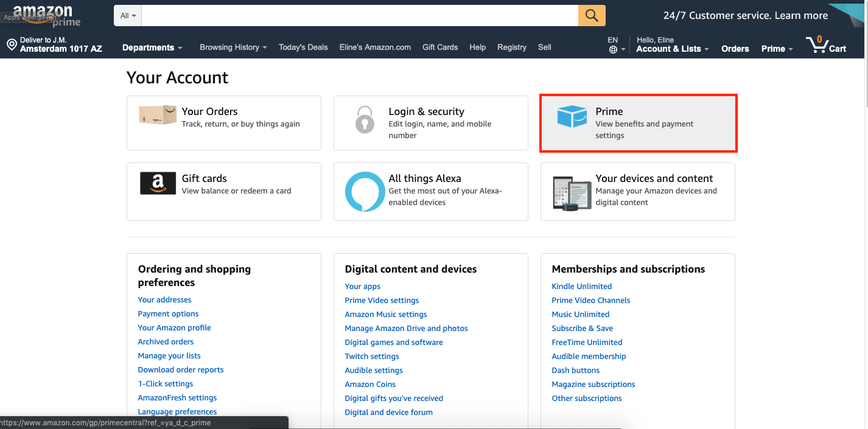Click the 24/7 Customer service banner
Screen dimensions: 868x429
tap(746, 16)
